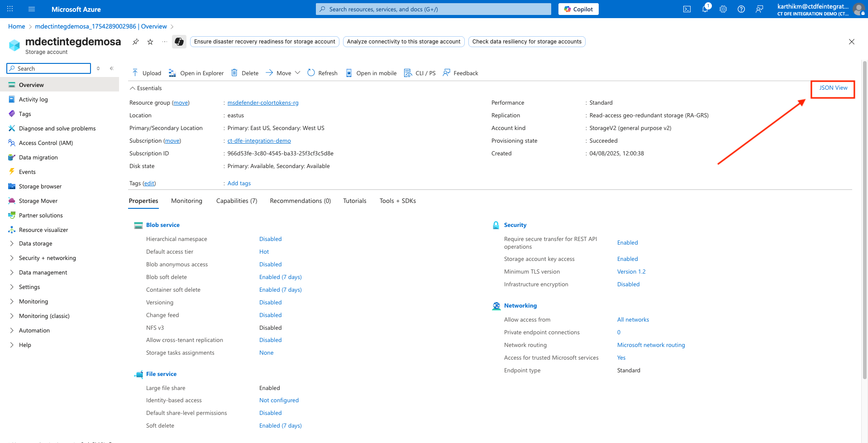Toggle Copilot from the top bar
This screenshot has height=443, width=868.
coord(578,9)
